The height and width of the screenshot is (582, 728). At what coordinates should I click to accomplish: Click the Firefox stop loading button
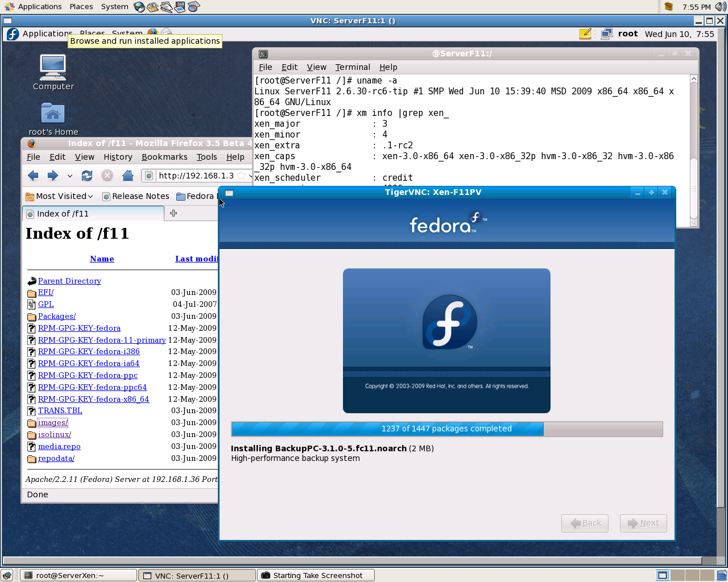(107, 176)
